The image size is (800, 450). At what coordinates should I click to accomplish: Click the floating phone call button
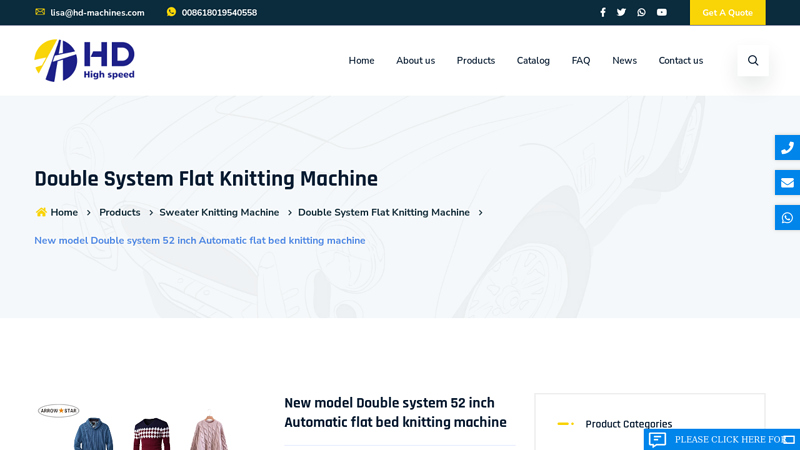click(787, 147)
